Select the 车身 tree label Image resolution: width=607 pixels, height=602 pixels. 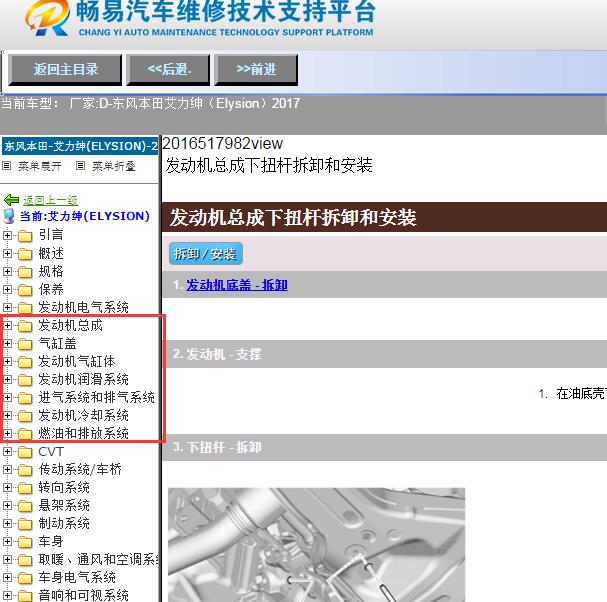point(51,541)
